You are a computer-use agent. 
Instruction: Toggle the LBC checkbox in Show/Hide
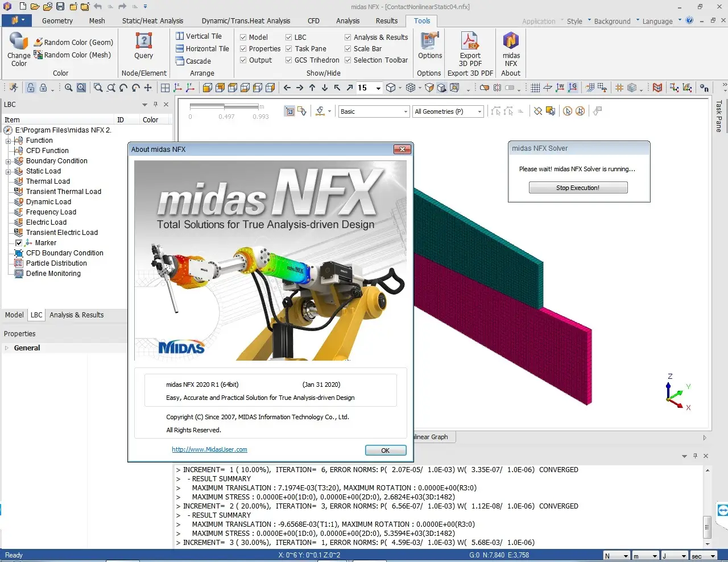288,37
